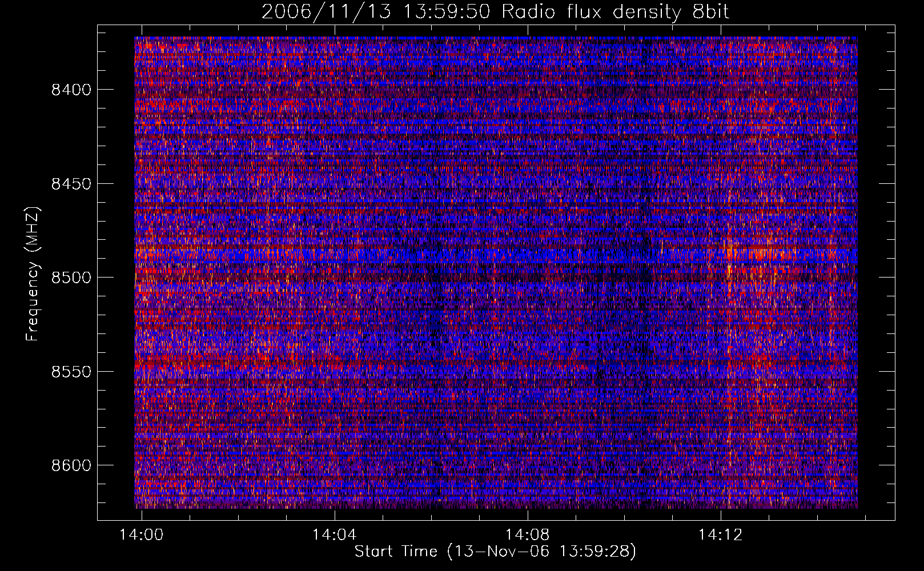Select the 8500 frequency tick label

(x=71, y=278)
